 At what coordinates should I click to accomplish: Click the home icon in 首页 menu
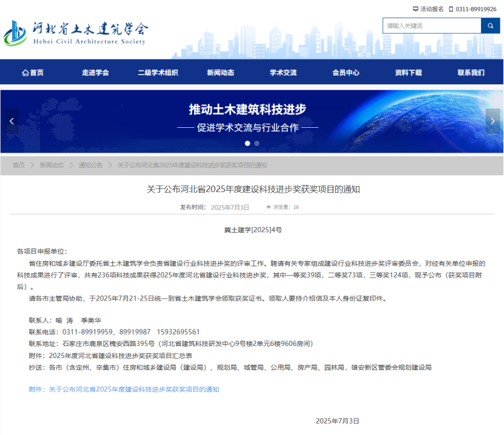point(25,73)
